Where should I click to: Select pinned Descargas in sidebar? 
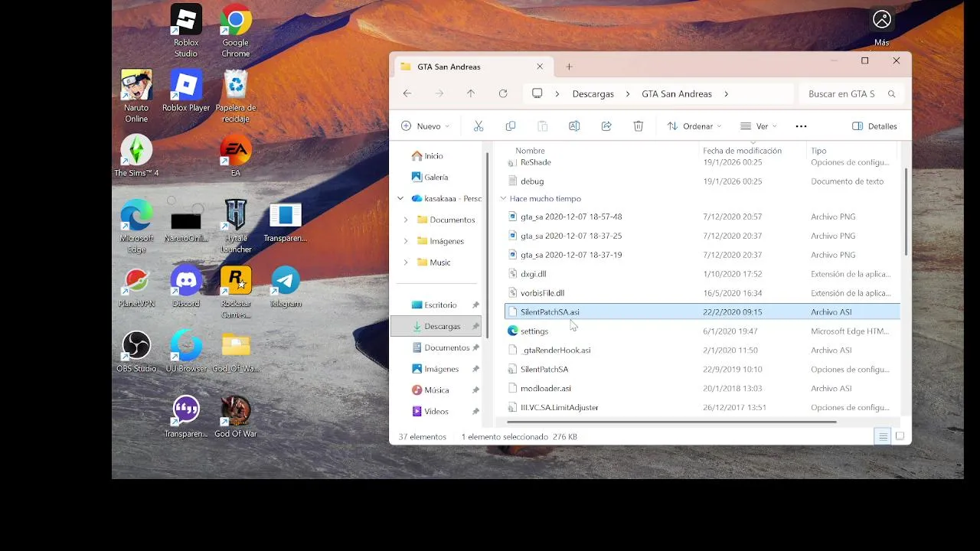click(x=436, y=326)
